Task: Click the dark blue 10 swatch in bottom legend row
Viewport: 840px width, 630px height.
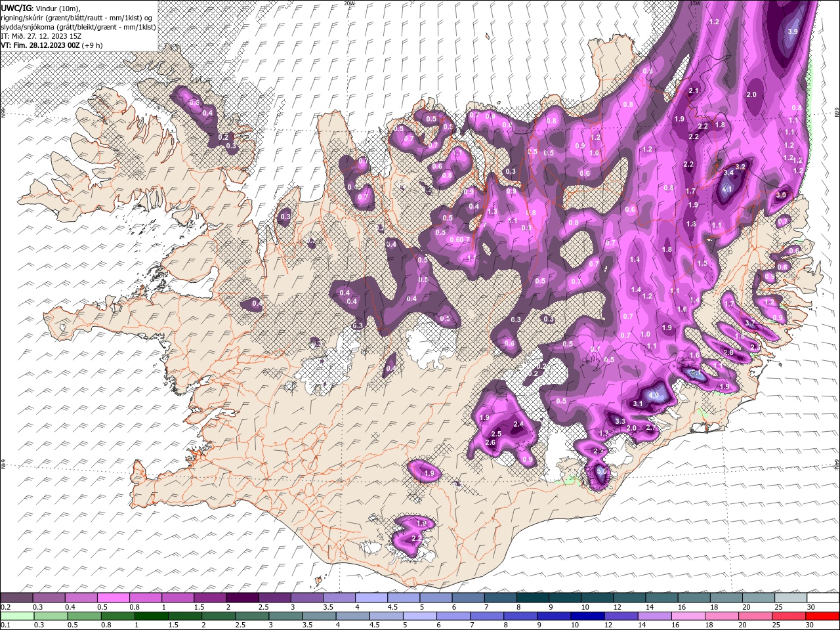Action: 587,616
